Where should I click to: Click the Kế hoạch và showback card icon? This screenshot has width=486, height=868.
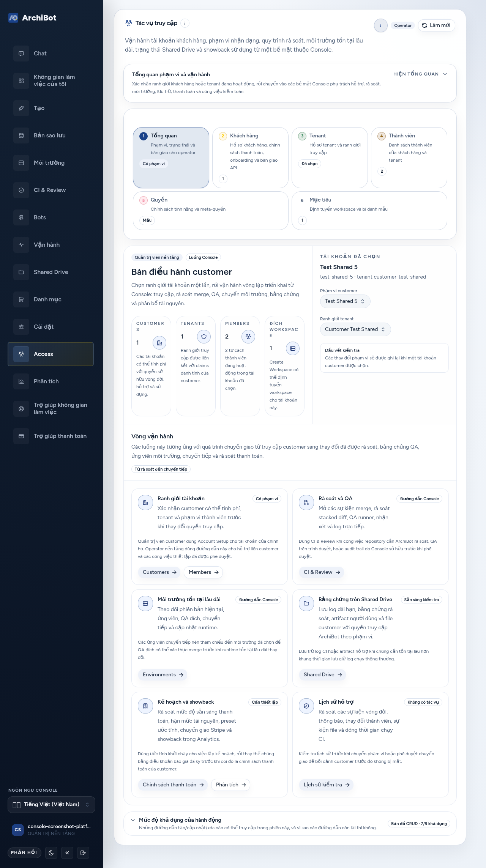click(145, 706)
